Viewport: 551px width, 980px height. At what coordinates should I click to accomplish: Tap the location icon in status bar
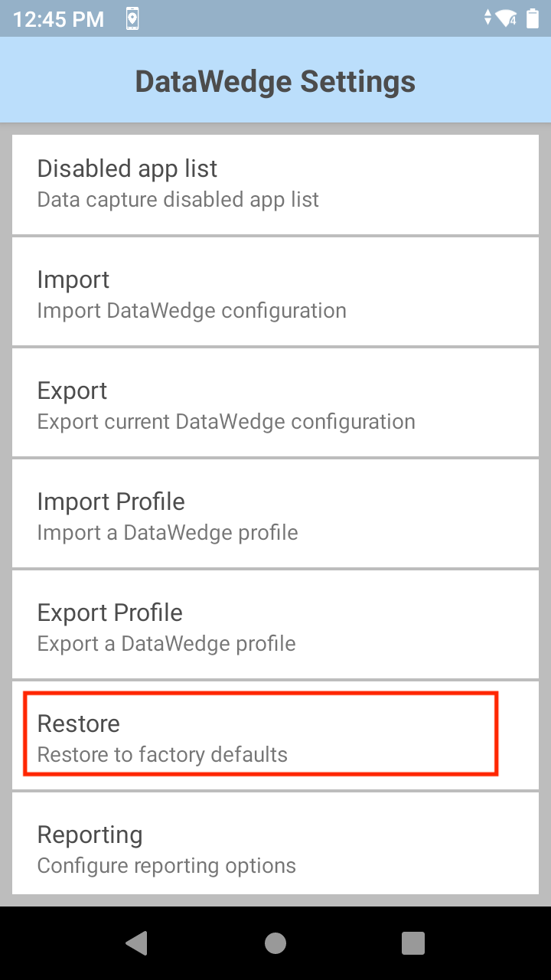[x=132, y=19]
